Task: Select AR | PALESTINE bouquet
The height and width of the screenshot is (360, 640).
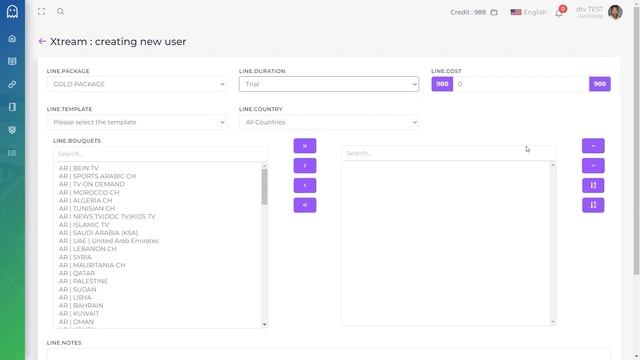Action: click(x=83, y=281)
